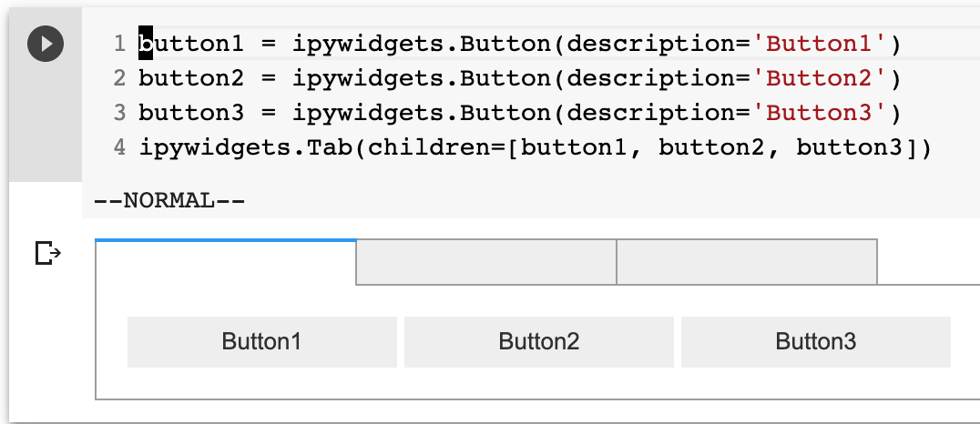This screenshot has height=424, width=980.
Task: Select the first highlighted blank tab
Action: [x=226, y=262]
